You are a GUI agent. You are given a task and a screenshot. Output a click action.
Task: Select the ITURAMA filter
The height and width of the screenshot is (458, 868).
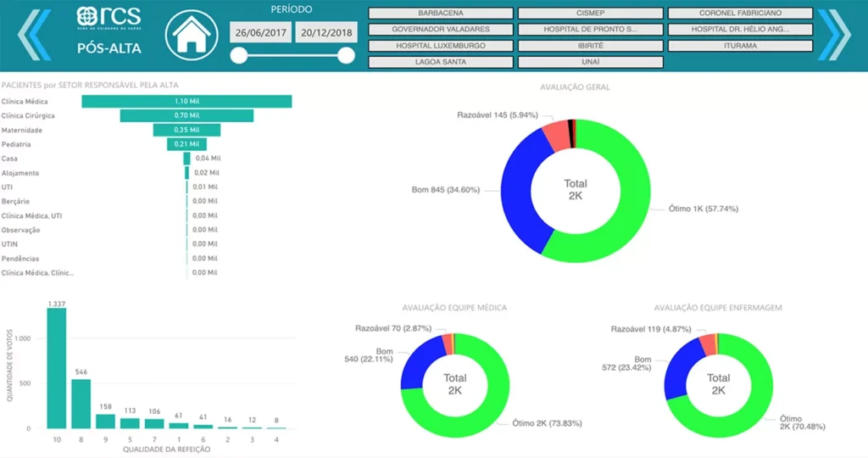pyautogui.click(x=740, y=46)
